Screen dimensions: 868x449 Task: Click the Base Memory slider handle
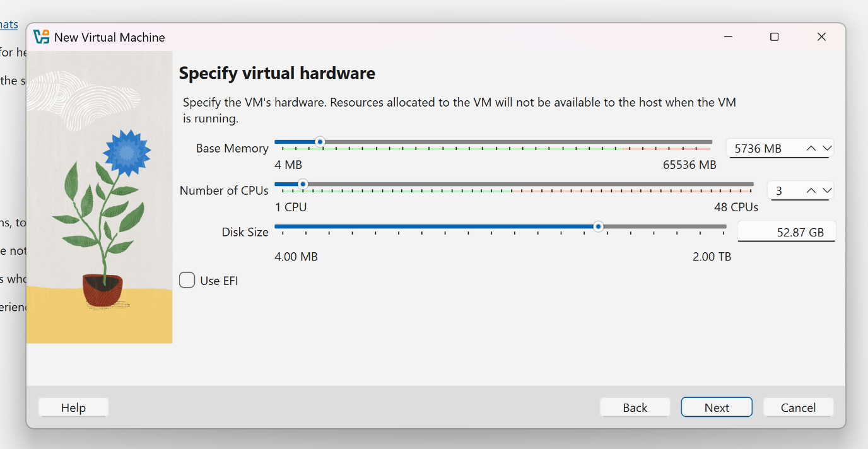point(320,142)
